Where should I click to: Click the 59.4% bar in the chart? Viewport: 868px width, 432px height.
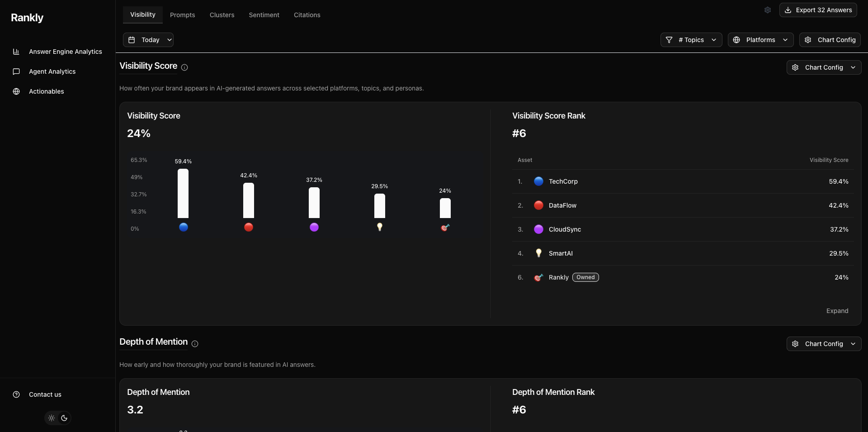click(183, 194)
